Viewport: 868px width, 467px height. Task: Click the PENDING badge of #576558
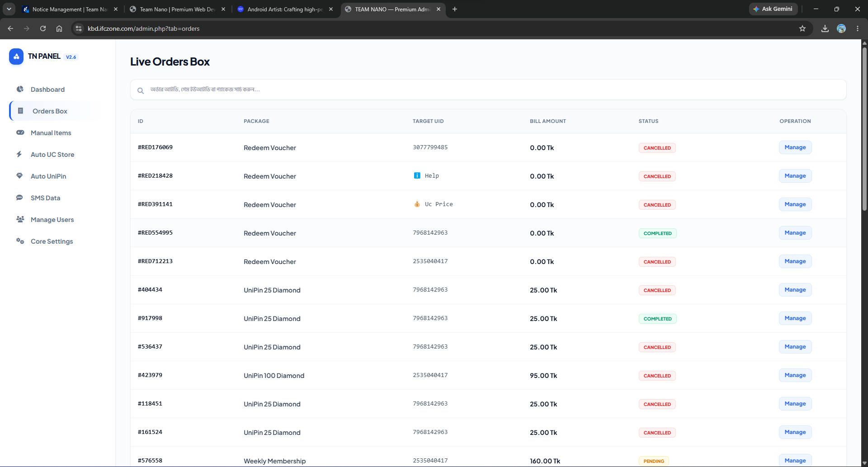pos(654,461)
